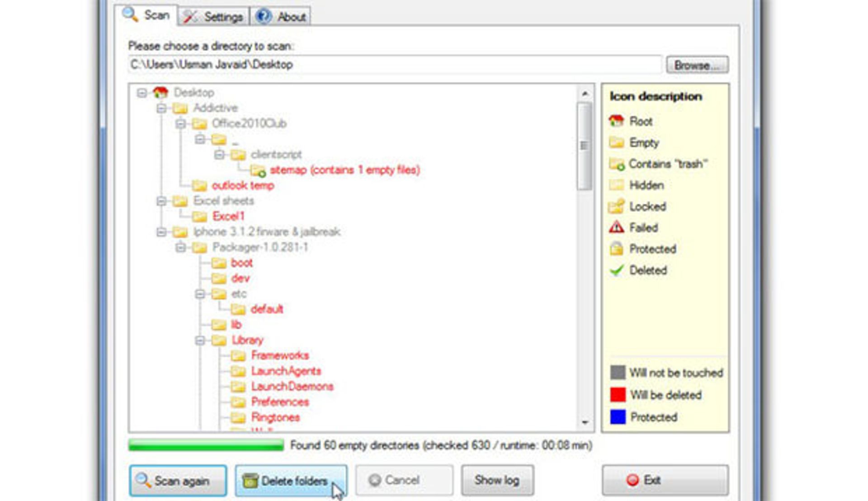Image resolution: width=868 pixels, height=501 pixels.
Task: Collapse the Desktop root node
Action: pos(142,92)
